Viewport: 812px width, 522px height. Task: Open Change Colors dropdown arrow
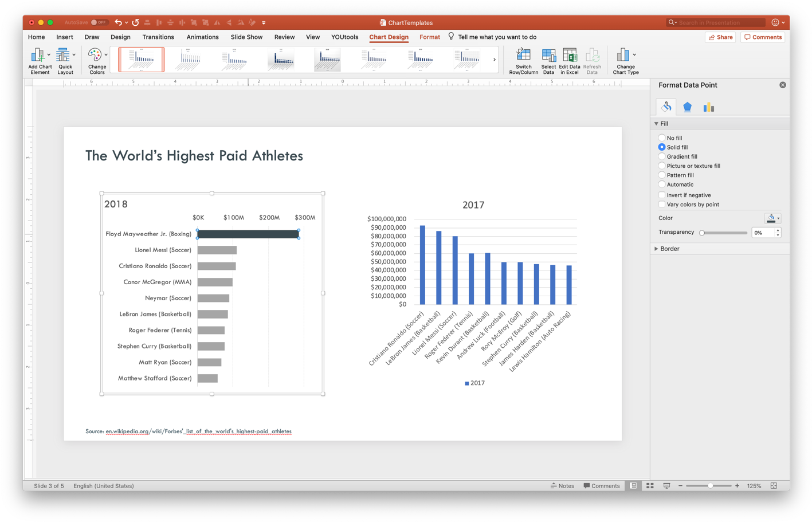coord(106,55)
